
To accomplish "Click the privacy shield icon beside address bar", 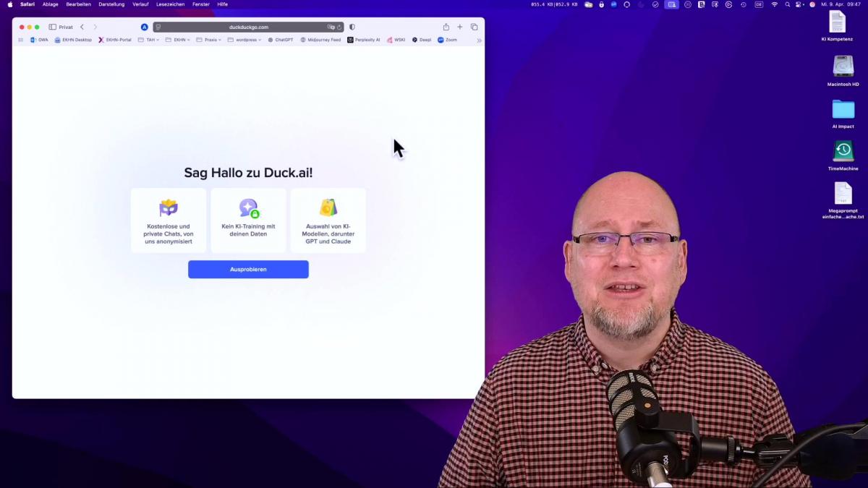I will pyautogui.click(x=352, y=27).
